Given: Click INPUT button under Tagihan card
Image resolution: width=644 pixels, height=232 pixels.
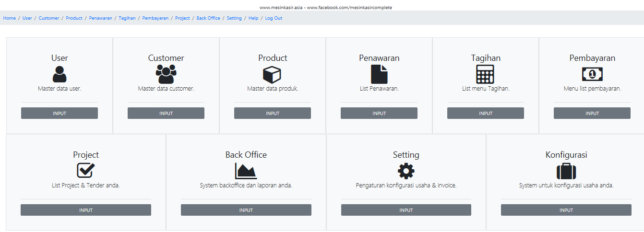Looking at the screenshot, I should (x=486, y=113).
